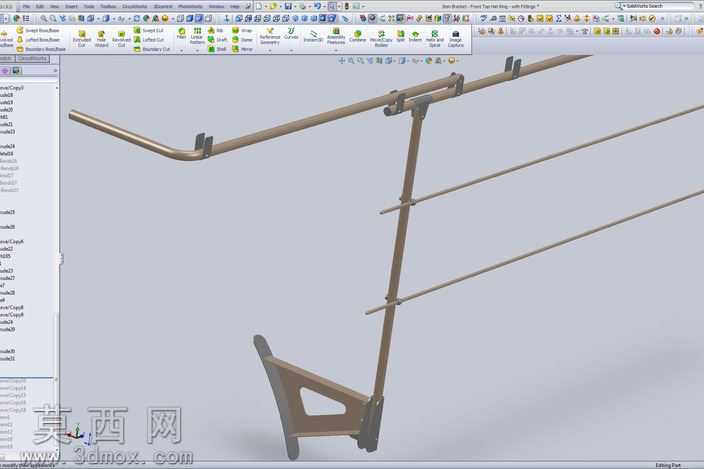Open the Hole Wizard
The image size is (704, 469).
(101, 39)
